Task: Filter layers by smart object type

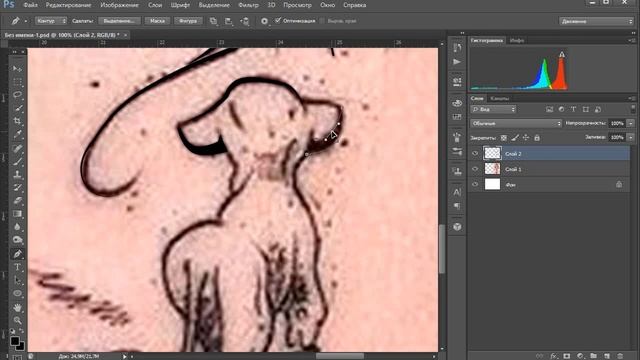Action: [x=598, y=109]
